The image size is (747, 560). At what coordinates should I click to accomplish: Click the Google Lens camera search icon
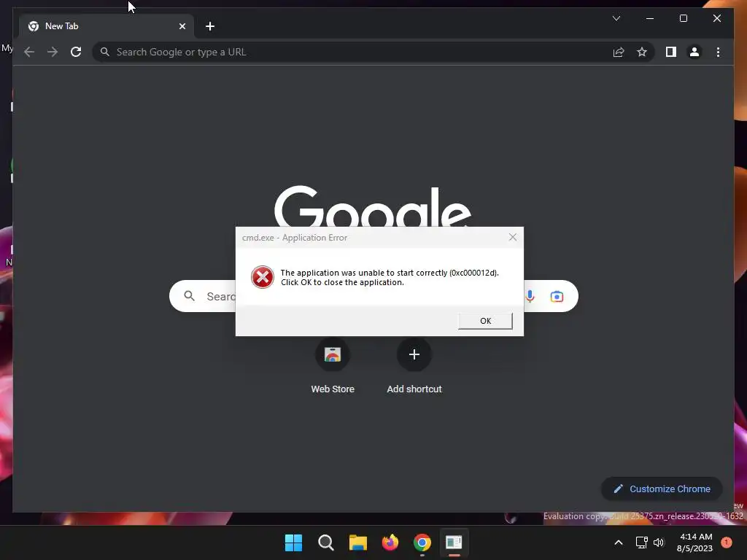tap(557, 296)
